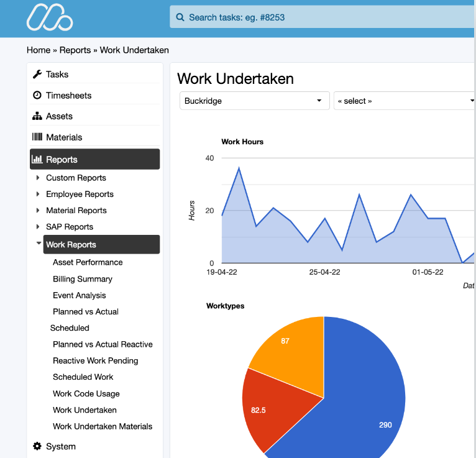The height and width of the screenshot is (458, 476).
Task: Click the Work Hours chart title
Action: [x=242, y=142]
